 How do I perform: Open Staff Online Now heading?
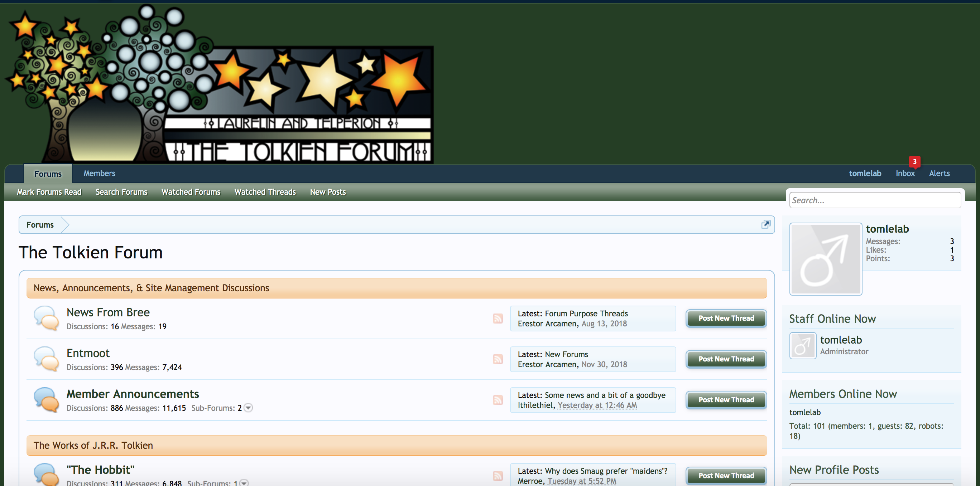832,319
